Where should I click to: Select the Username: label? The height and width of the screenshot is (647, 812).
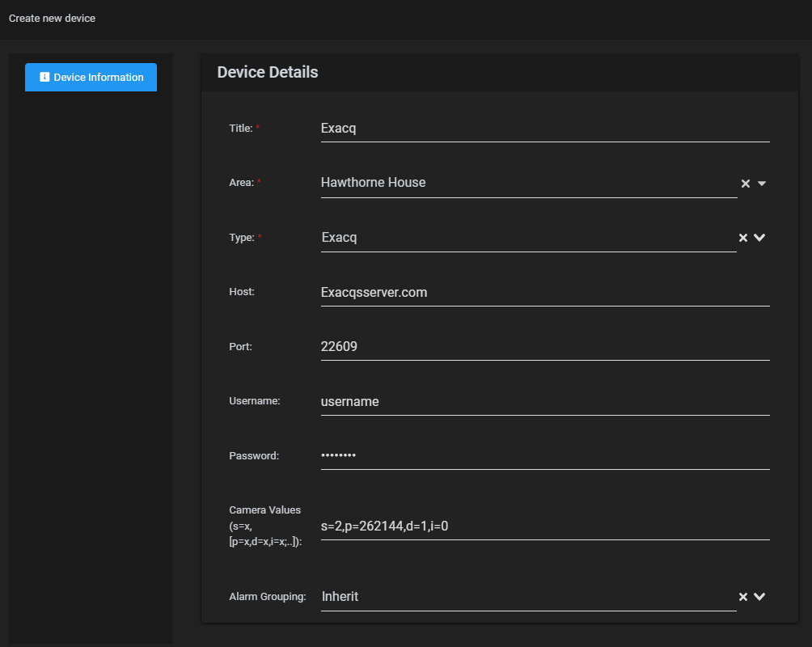254,401
